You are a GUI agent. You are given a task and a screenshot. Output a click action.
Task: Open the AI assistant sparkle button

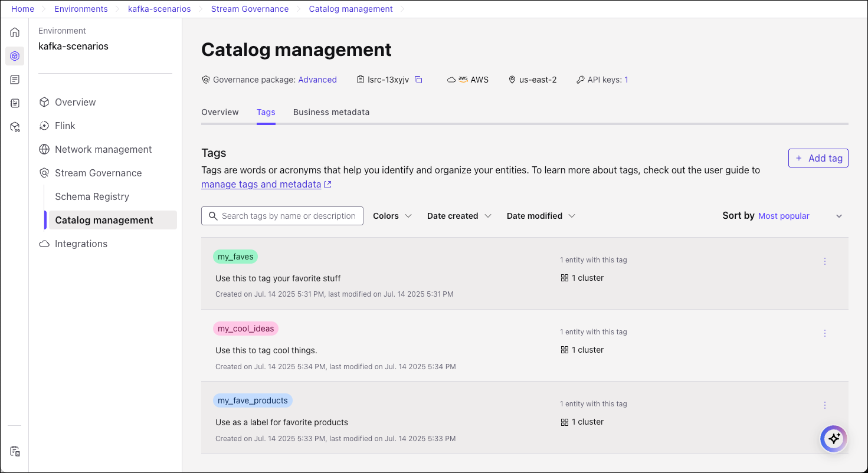pyautogui.click(x=834, y=439)
